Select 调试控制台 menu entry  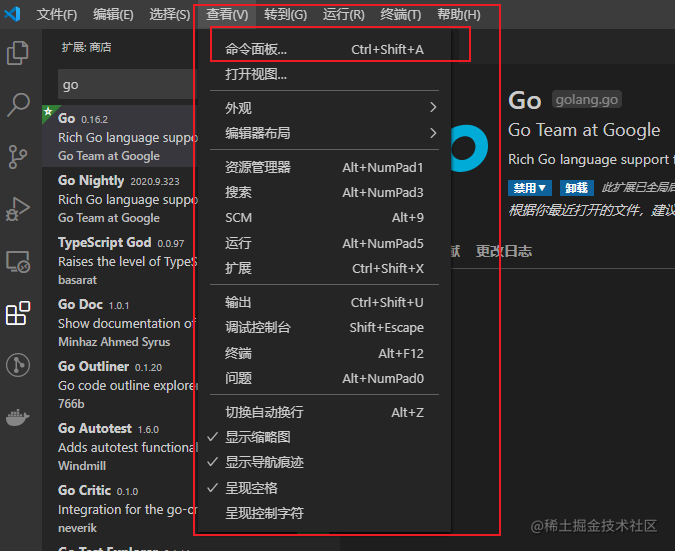click(x=324, y=328)
